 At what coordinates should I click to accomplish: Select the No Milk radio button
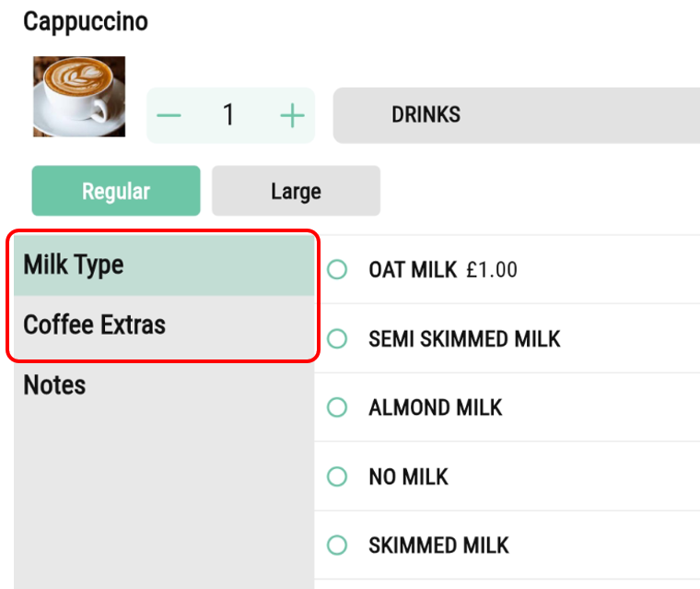coord(337,477)
